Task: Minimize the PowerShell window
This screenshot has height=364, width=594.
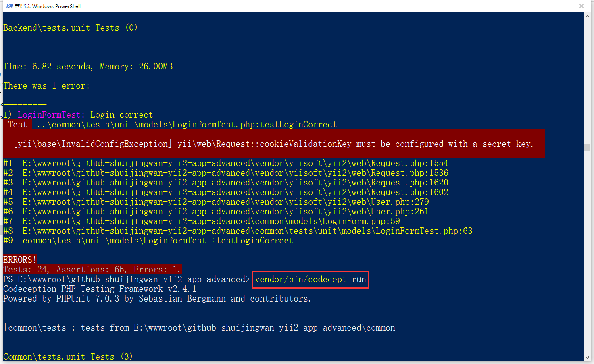Action: pyautogui.click(x=545, y=6)
